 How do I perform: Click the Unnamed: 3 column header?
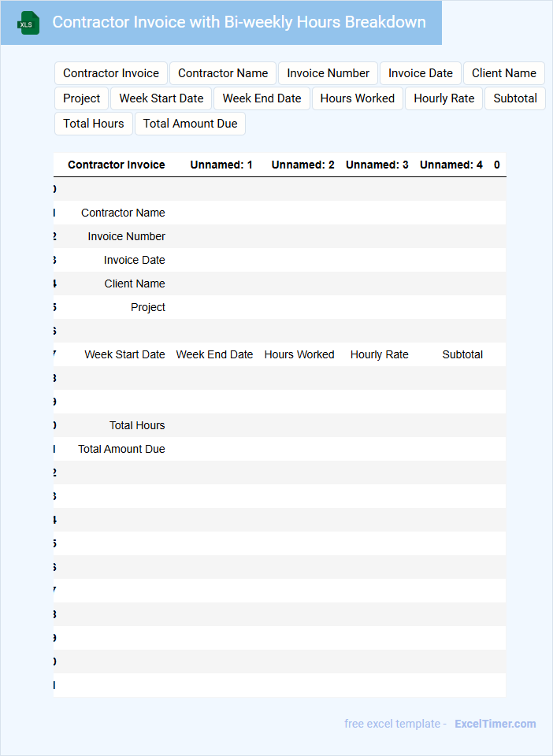377,165
